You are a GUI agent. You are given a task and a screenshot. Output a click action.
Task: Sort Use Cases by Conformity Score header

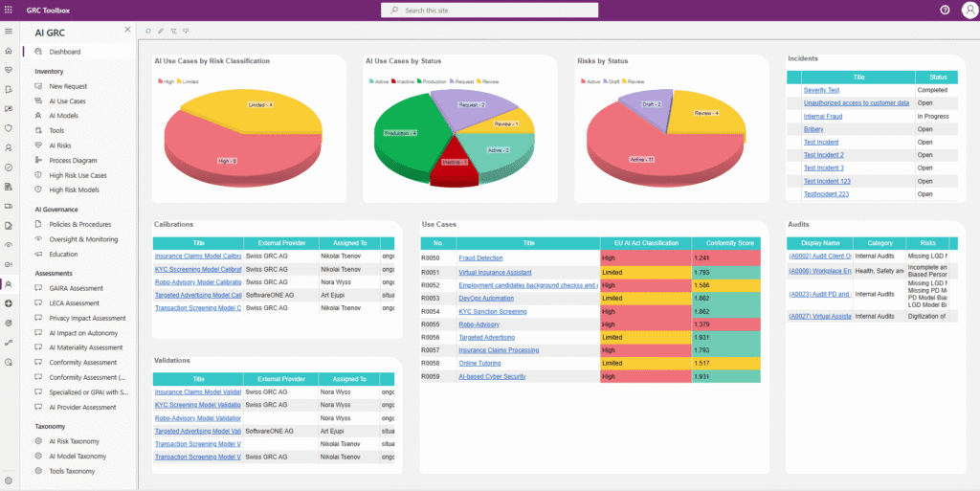point(726,243)
